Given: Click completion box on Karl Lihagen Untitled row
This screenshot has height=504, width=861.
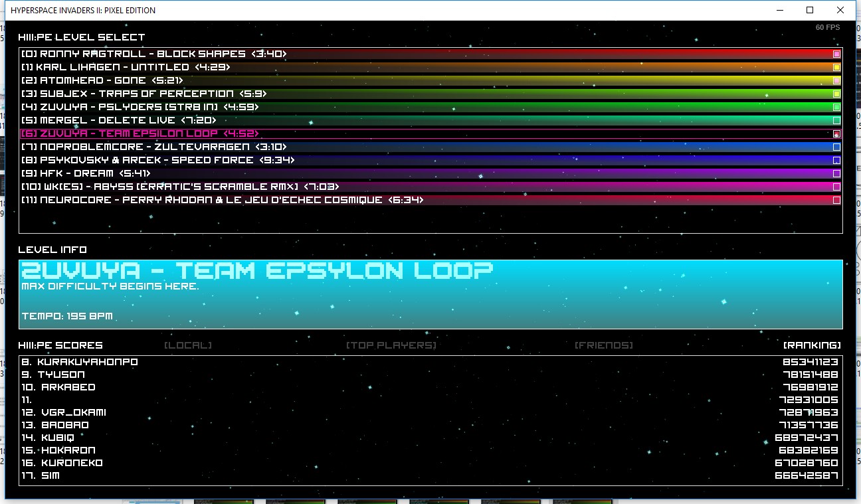Looking at the screenshot, I should coord(836,67).
